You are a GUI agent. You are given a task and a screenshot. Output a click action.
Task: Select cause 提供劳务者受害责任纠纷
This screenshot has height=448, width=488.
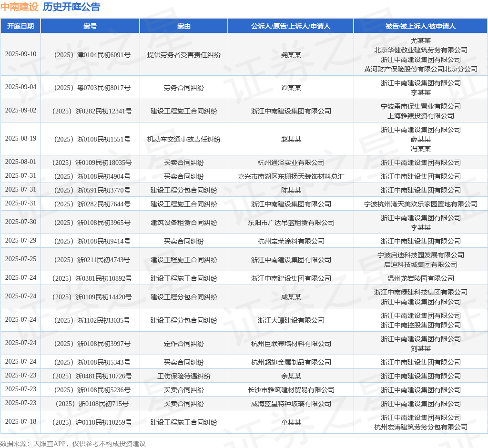[x=183, y=55]
